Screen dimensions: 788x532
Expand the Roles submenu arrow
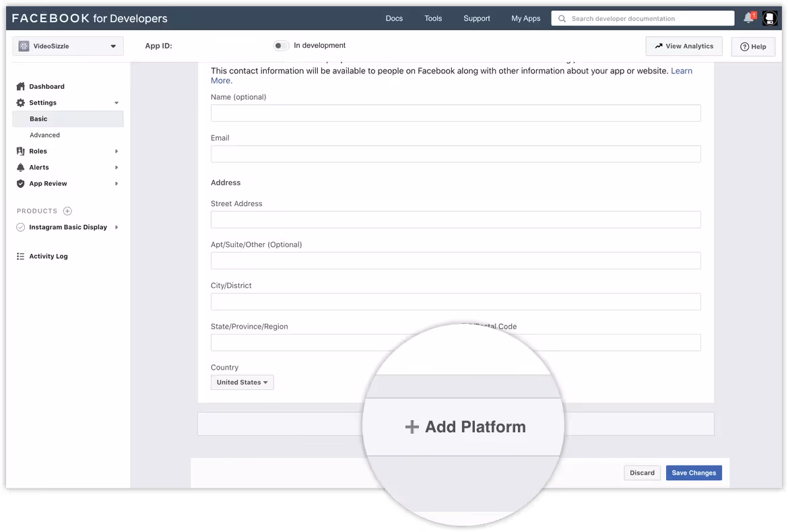117,152
